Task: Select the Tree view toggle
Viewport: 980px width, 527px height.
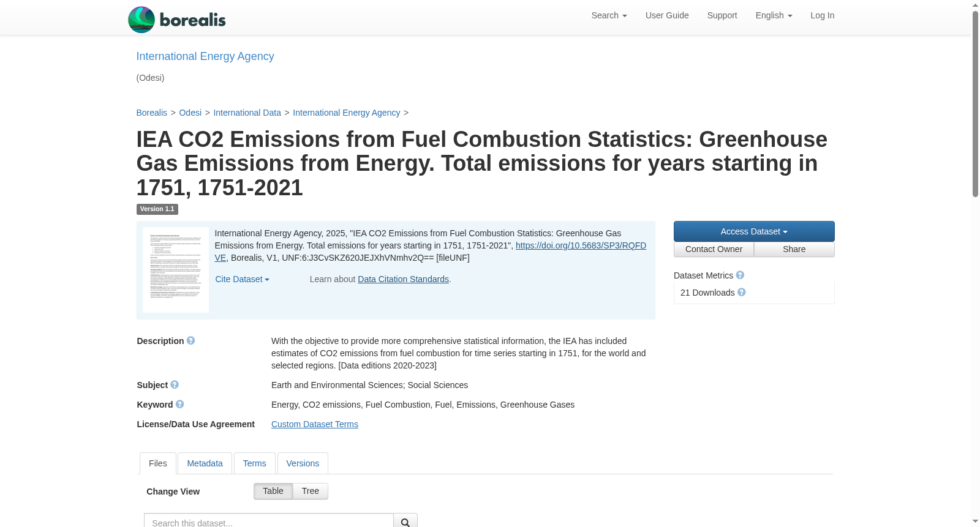Action: pyautogui.click(x=311, y=491)
